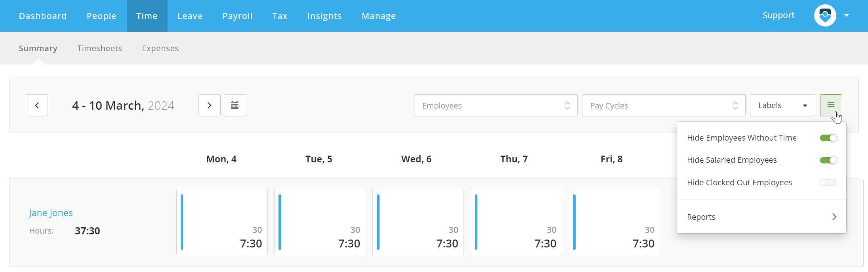Open the time card under Mon, 4

[222, 223]
